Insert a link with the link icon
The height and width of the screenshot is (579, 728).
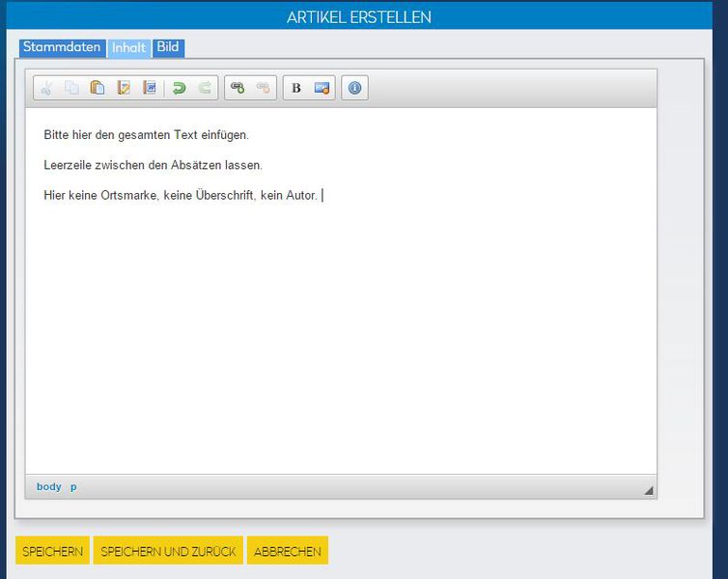238,88
